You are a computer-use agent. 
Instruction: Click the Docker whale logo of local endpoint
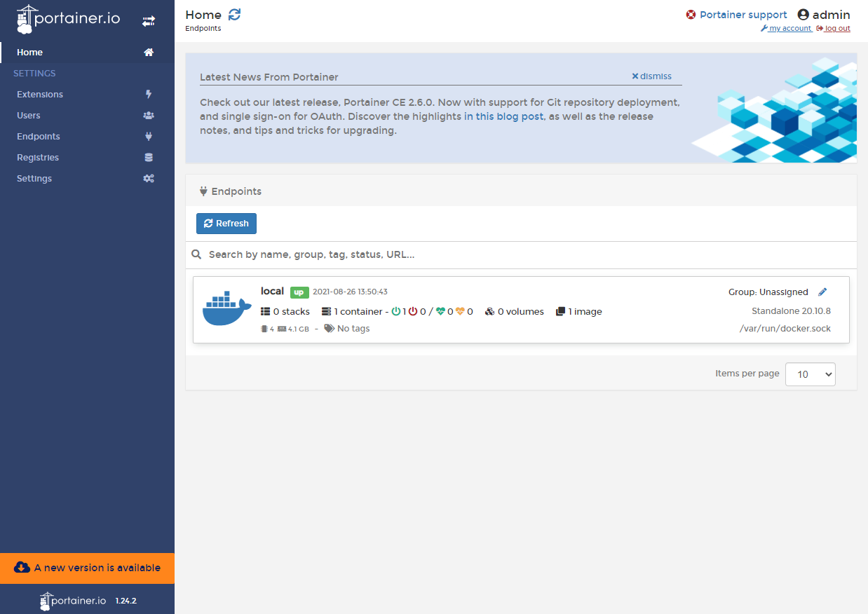(x=226, y=309)
